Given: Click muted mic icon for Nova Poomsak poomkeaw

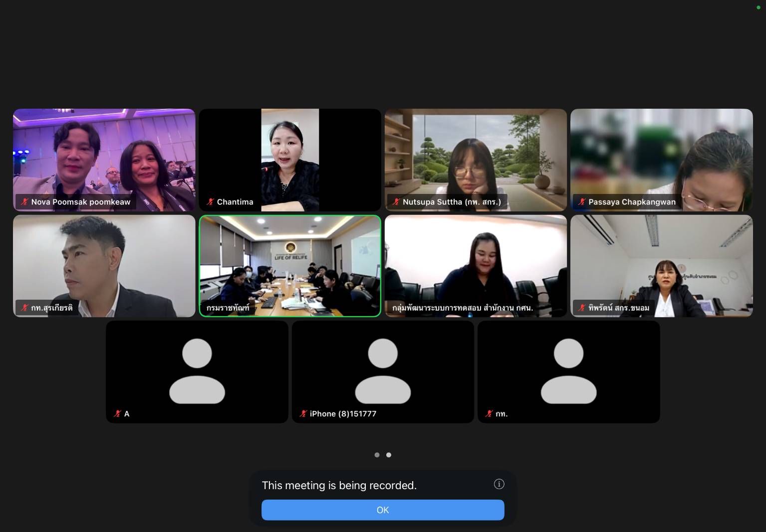Looking at the screenshot, I should pos(24,202).
